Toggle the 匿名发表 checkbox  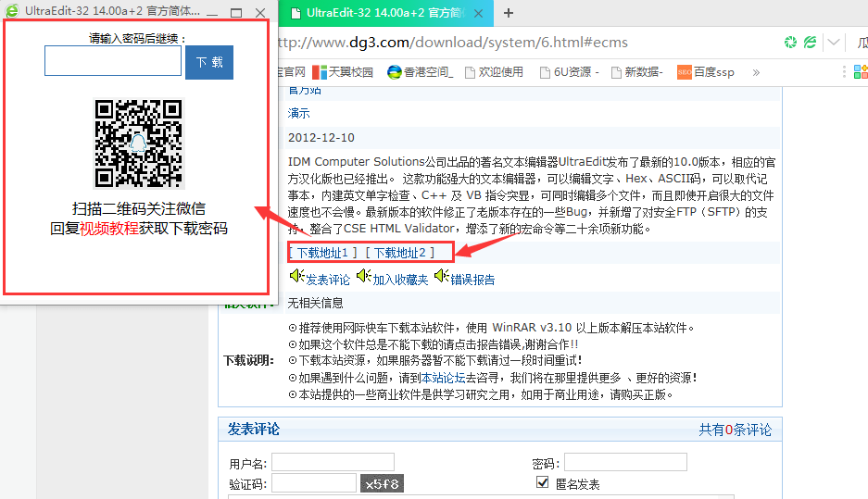543,482
